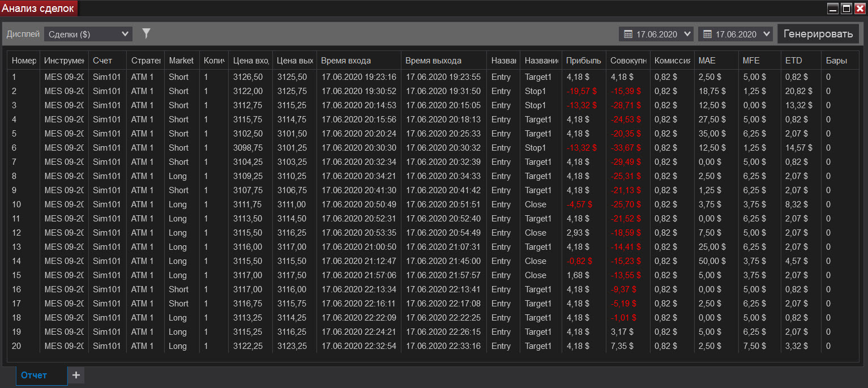The image size is (868, 388).
Task: Sort by the Инструмент column header
Action: (x=64, y=61)
